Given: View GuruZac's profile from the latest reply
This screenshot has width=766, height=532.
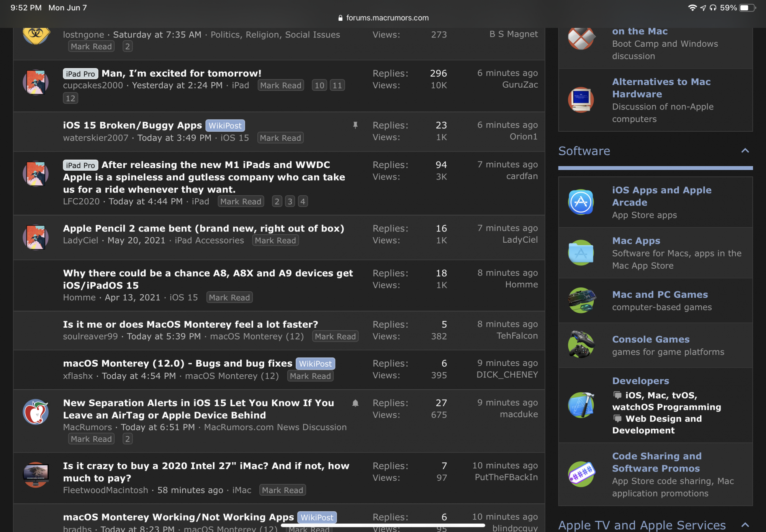Looking at the screenshot, I should 520,85.
